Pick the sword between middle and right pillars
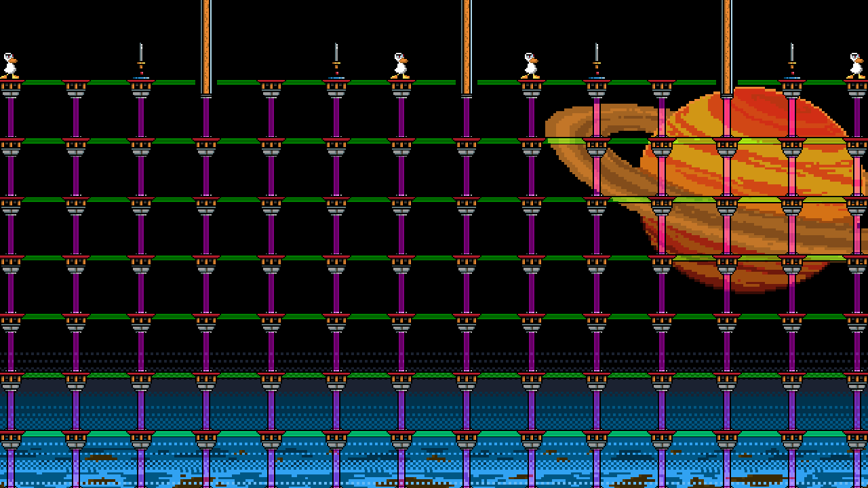The image size is (868, 488). pos(597,61)
